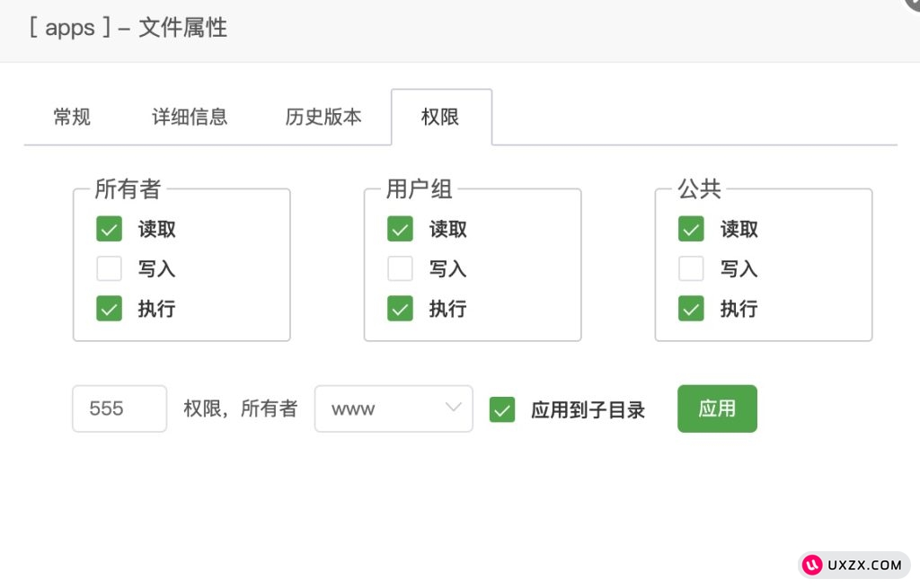Click the 权限 tab
Screen dimensions: 920x588
pyautogui.click(x=440, y=117)
